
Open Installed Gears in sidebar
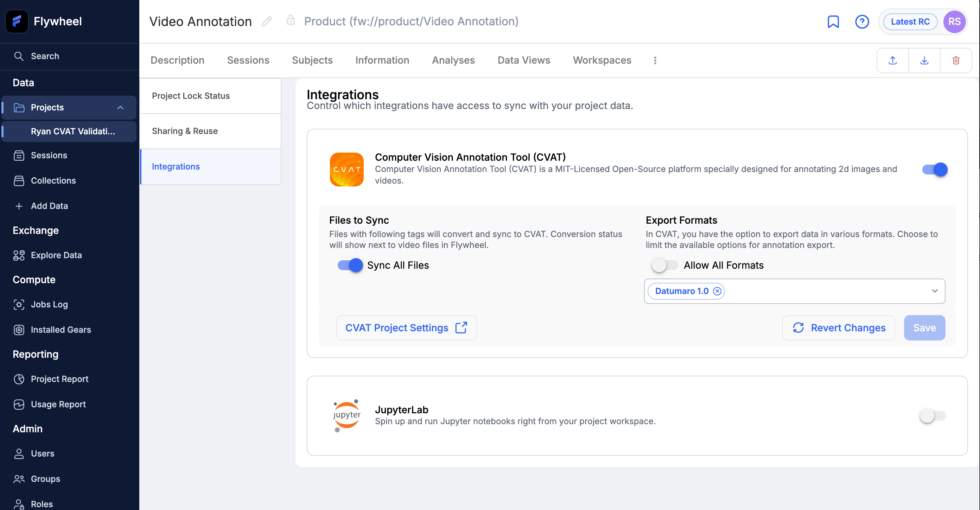(x=61, y=330)
